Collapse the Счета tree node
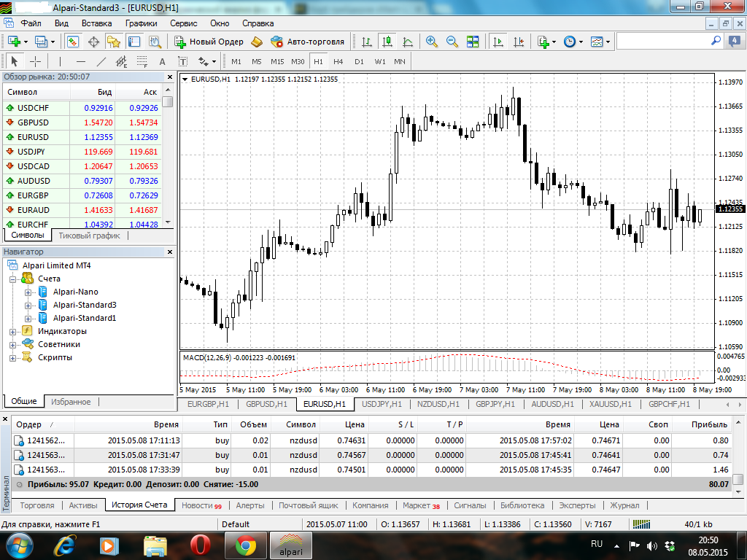 (x=12, y=279)
